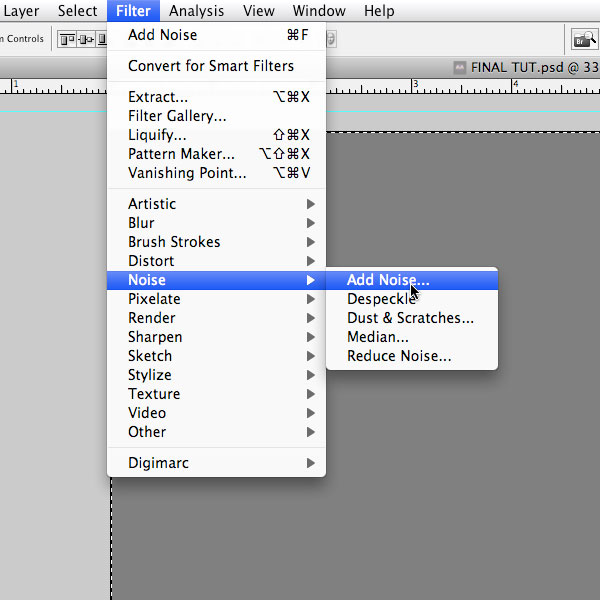Expand the Distort submenu

pyautogui.click(x=217, y=261)
